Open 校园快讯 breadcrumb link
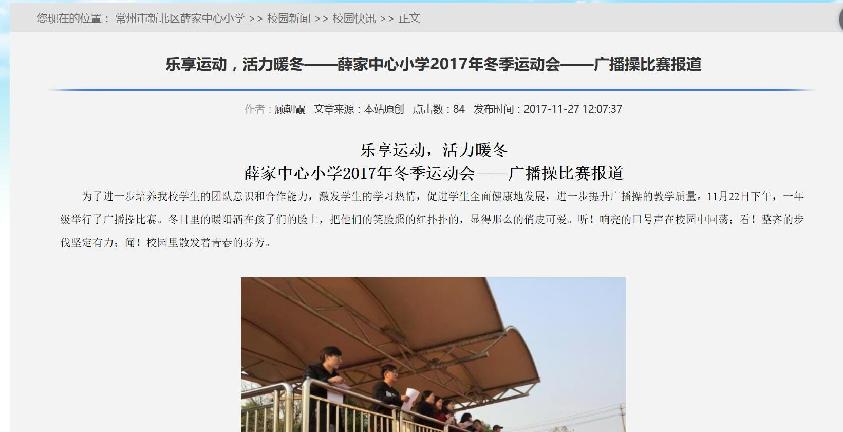 [x=354, y=18]
